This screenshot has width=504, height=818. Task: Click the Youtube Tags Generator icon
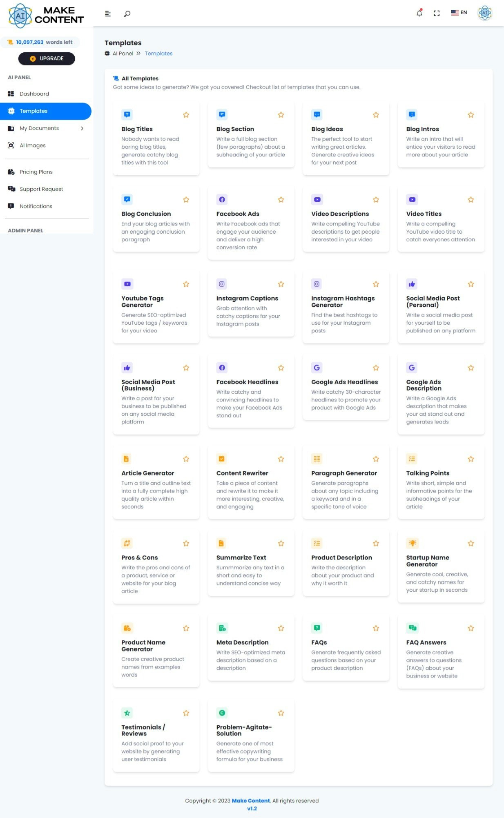(127, 284)
